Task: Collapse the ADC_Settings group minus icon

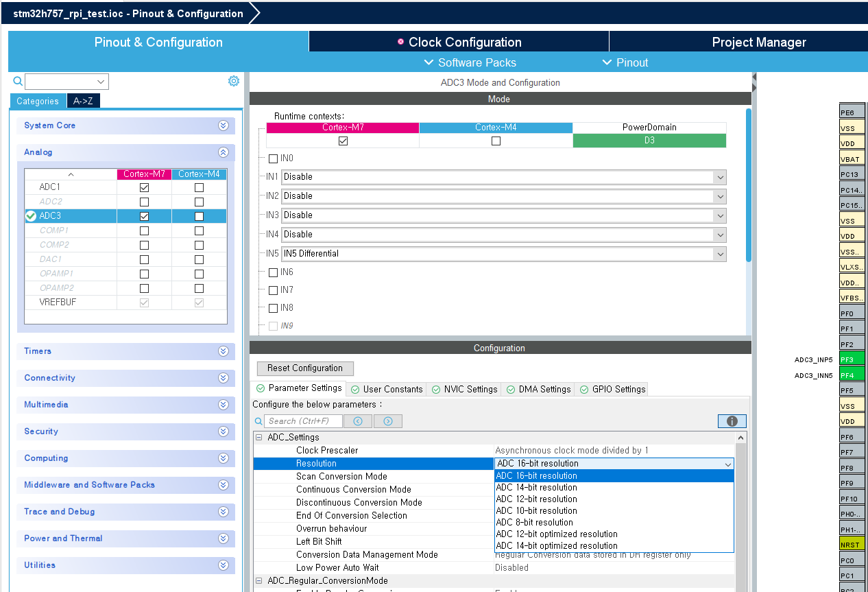Action: 259,438
